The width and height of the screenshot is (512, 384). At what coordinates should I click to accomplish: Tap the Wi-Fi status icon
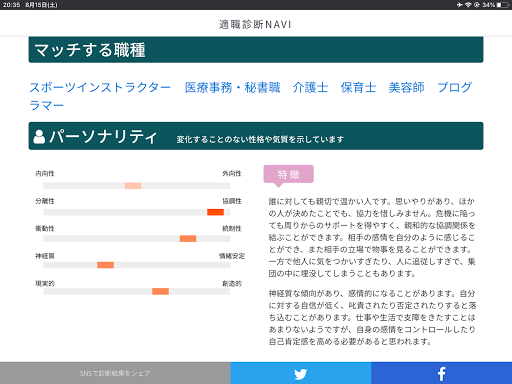pos(468,5)
